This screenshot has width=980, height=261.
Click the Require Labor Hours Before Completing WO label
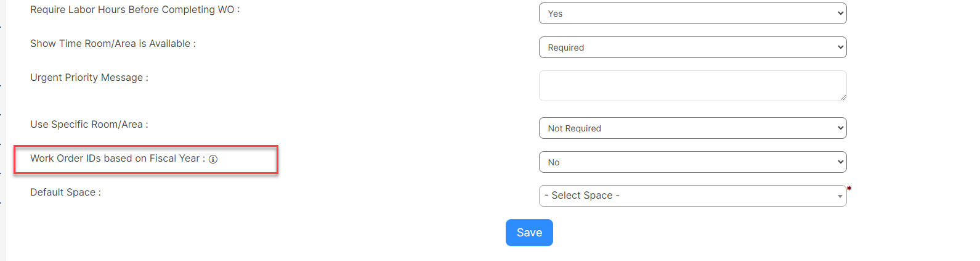point(135,10)
